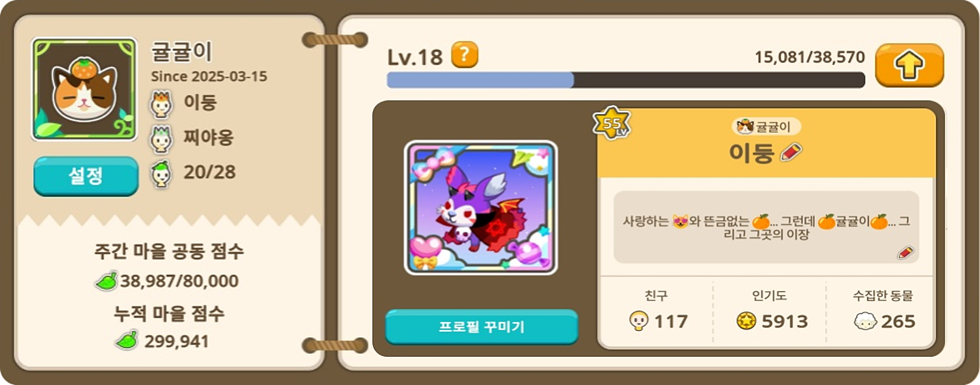Click the 귤귤이 village tag label
The width and height of the screenshot is (980, 385).
pyautogui.click(x=766, y=126)
